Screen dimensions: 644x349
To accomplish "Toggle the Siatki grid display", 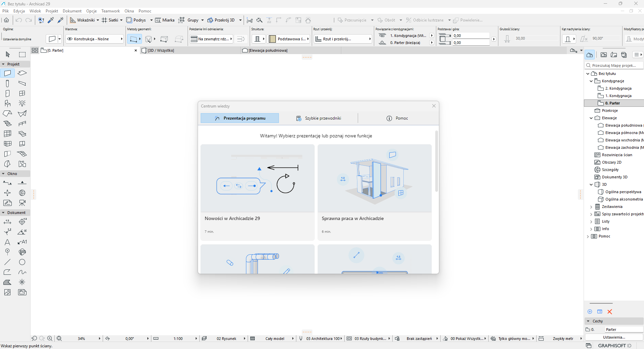I will click(110, 20).
